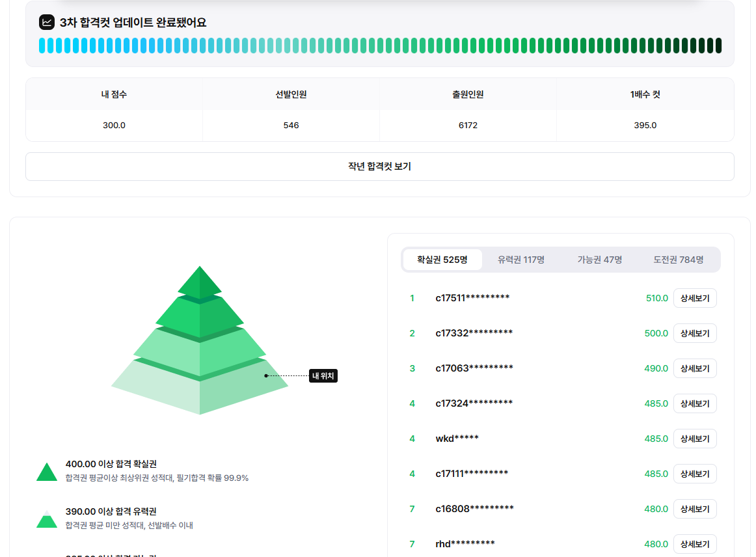Click the 3차 합격컷 update progress bar

[380, 46]
